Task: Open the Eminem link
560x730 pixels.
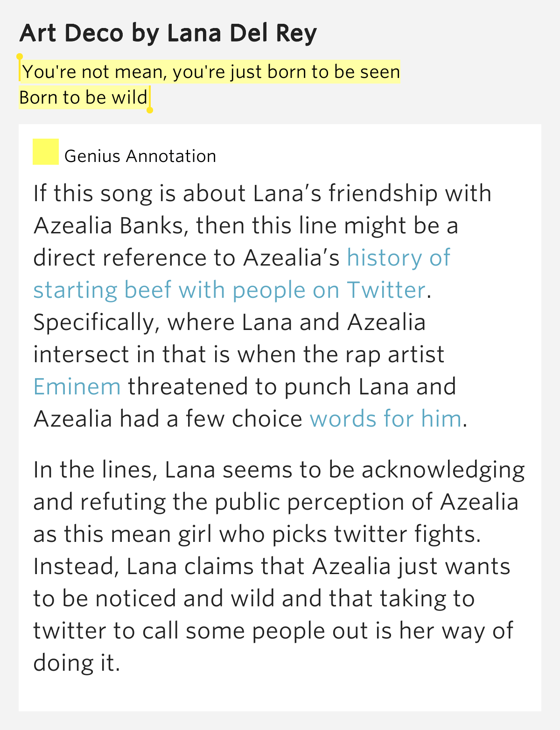Action: tap(77, 386)
